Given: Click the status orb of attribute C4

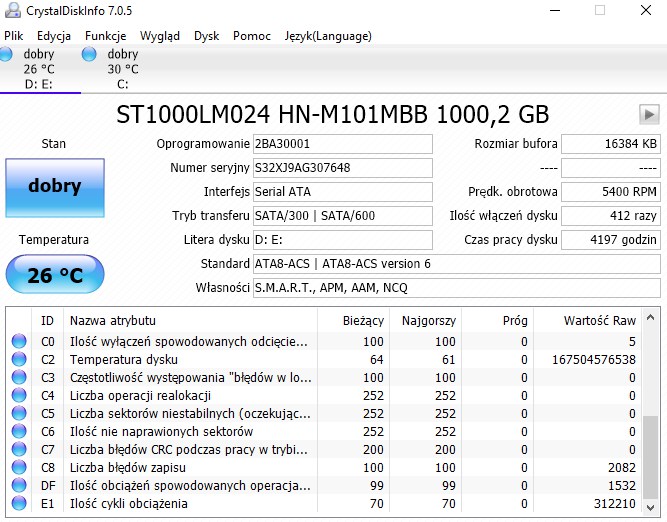Looking at the screenshot, I should [19, 395].
